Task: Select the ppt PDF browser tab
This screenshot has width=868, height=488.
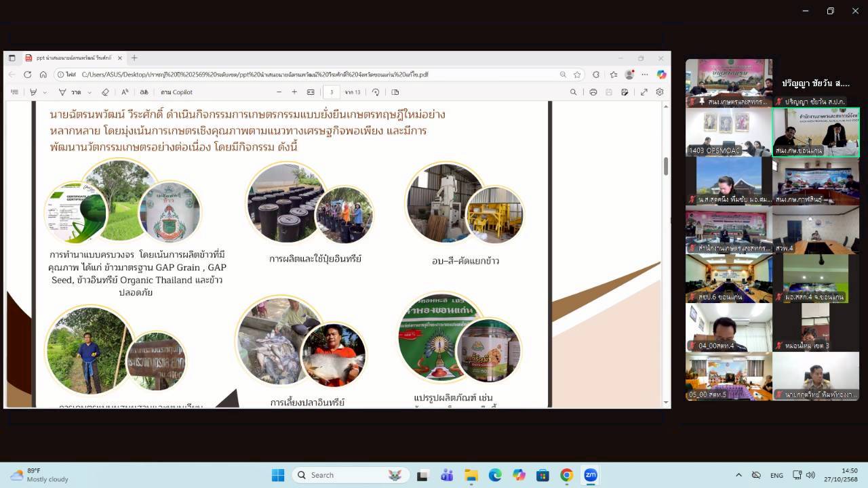Action: 71,58
